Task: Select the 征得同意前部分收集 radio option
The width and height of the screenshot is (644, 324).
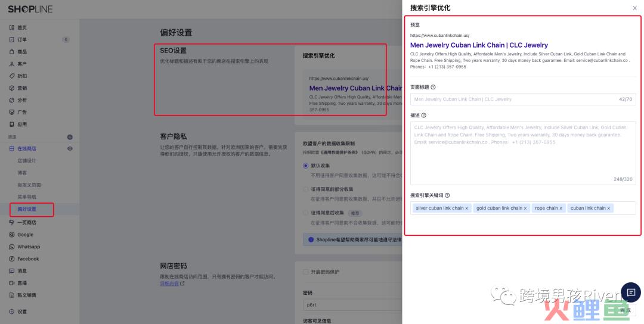Action: [x=305, y=189]
